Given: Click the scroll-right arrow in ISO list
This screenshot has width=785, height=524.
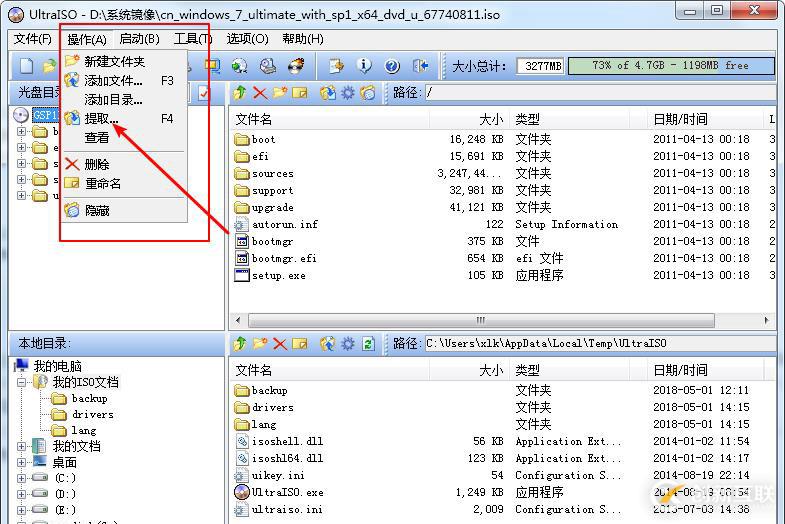Looking at the screenshot, I should (766, 320).
